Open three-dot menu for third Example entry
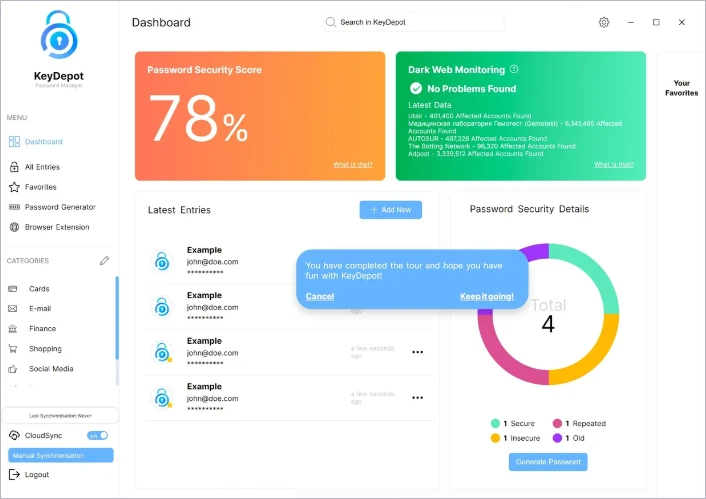Image resolution: width=706 pixels, height=499 pixels. [x=417, y=351]
